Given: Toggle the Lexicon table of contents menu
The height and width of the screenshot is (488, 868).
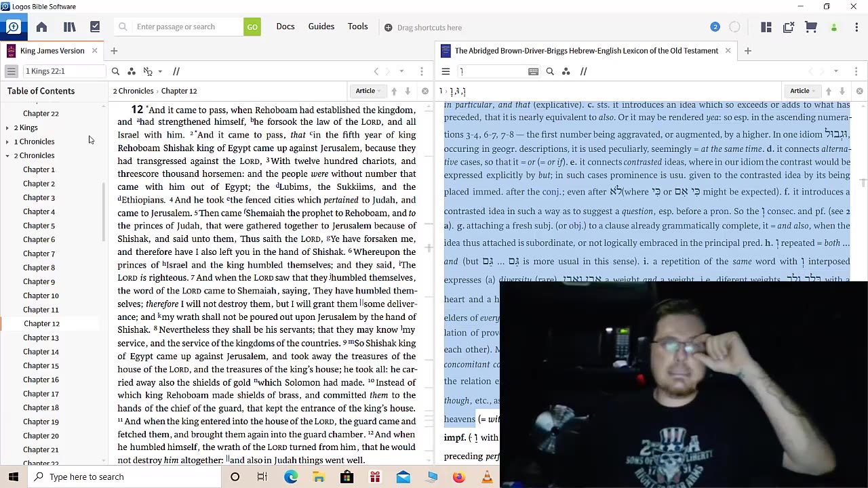Looking at the screenshot, I should (446, 71).
